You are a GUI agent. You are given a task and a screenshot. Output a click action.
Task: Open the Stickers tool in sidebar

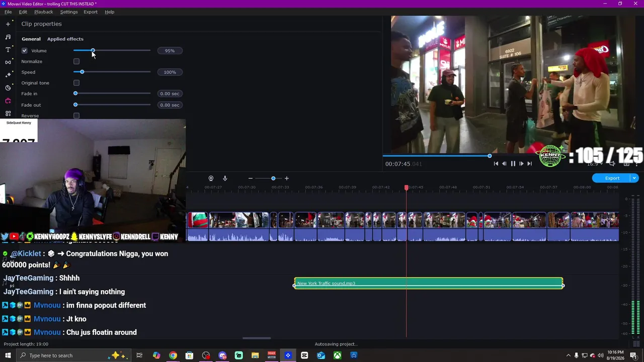pyautogui.click(x=8, y=87)
